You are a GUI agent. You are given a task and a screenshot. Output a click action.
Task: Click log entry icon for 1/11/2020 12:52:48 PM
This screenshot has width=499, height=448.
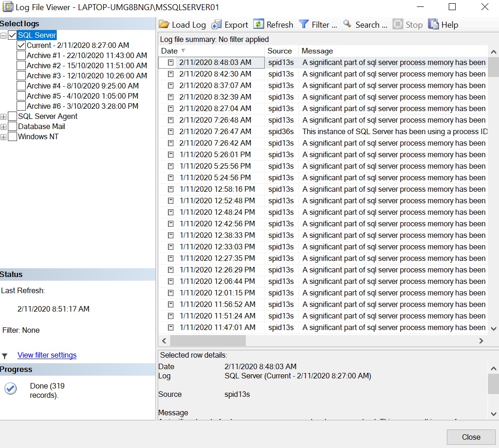171,201
